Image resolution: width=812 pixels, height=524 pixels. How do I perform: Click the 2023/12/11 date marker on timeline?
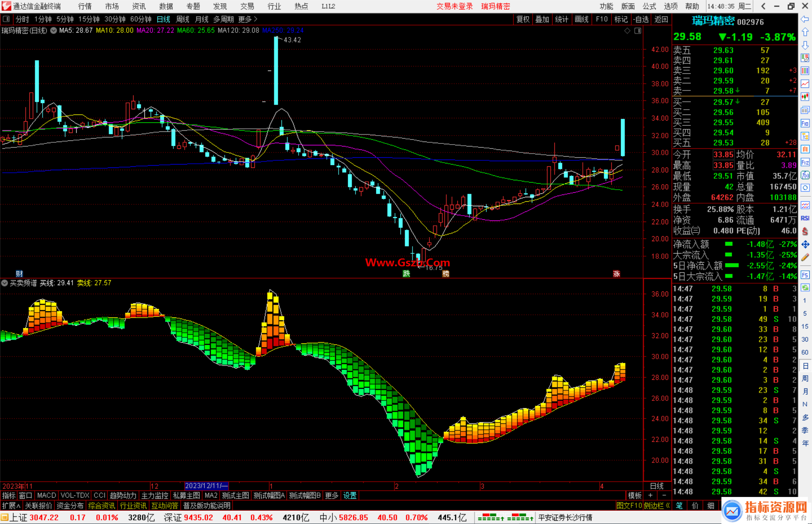click(x=206, y=486)
